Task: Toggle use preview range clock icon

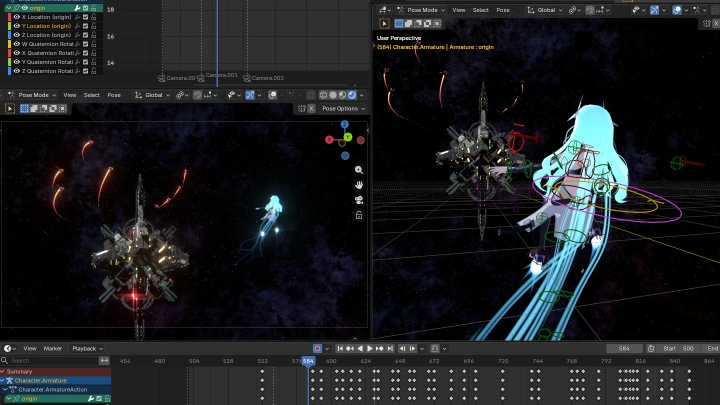Action: click(x=651, y=349)
